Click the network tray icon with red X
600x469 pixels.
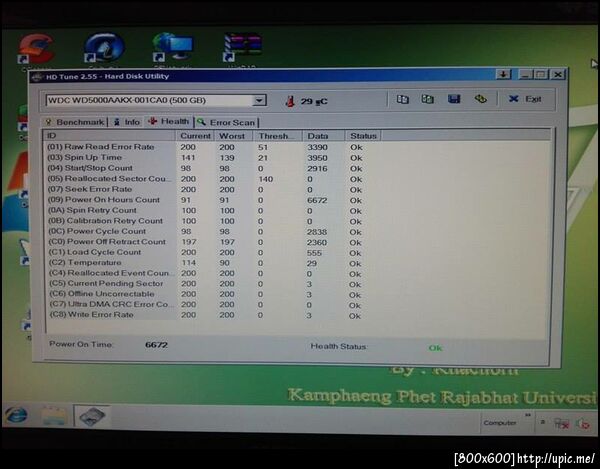pos(561,423)
